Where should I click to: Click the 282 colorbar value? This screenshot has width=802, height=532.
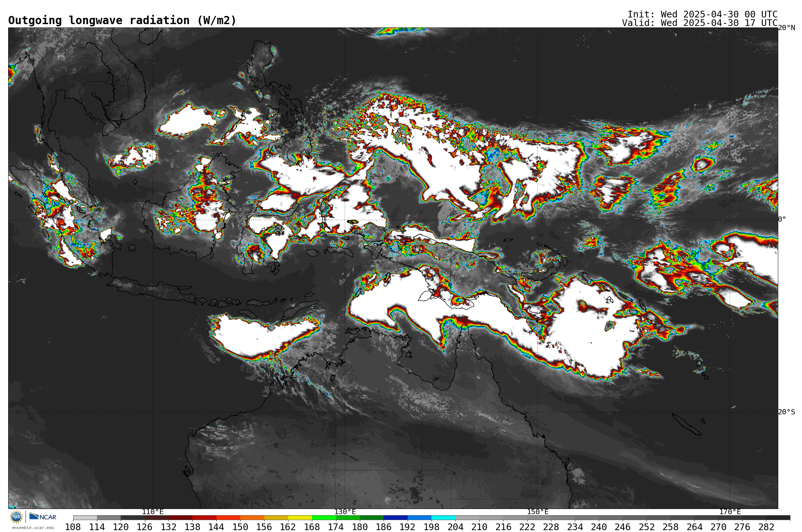[766, 527]
